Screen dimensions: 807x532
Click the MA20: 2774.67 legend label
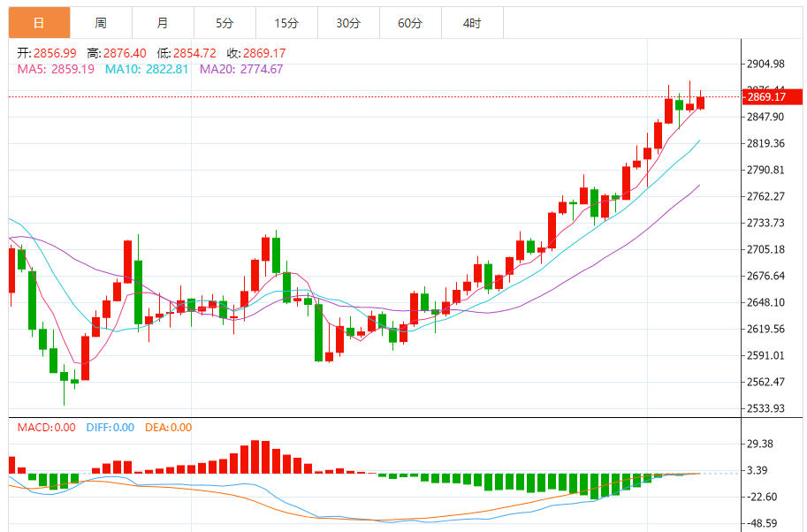pos(241,69)
